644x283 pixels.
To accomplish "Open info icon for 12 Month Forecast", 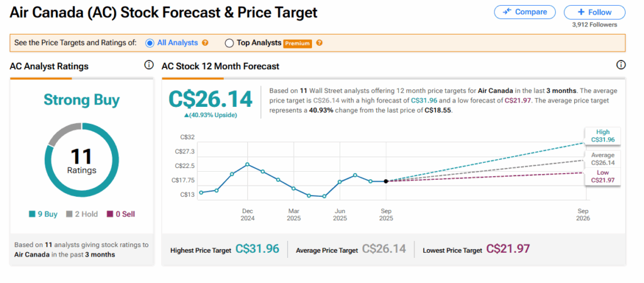I will tap(621, 65).
